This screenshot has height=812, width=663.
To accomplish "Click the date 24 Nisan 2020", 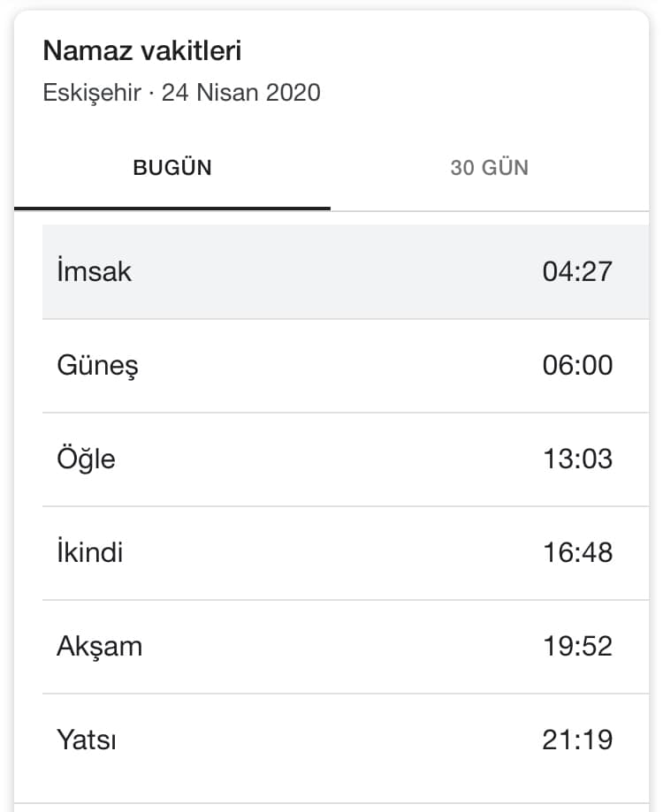I will (240, 93).
